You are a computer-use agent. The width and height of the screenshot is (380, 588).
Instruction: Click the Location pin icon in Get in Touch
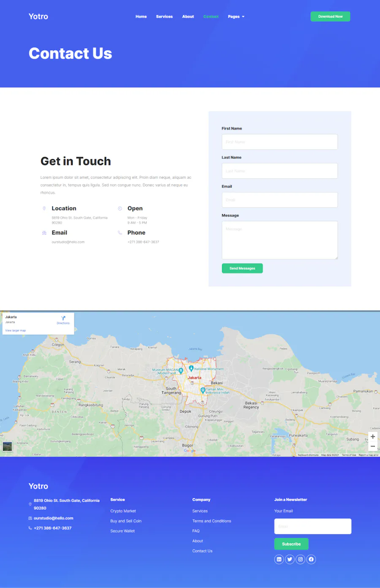[x=44, y=208]
